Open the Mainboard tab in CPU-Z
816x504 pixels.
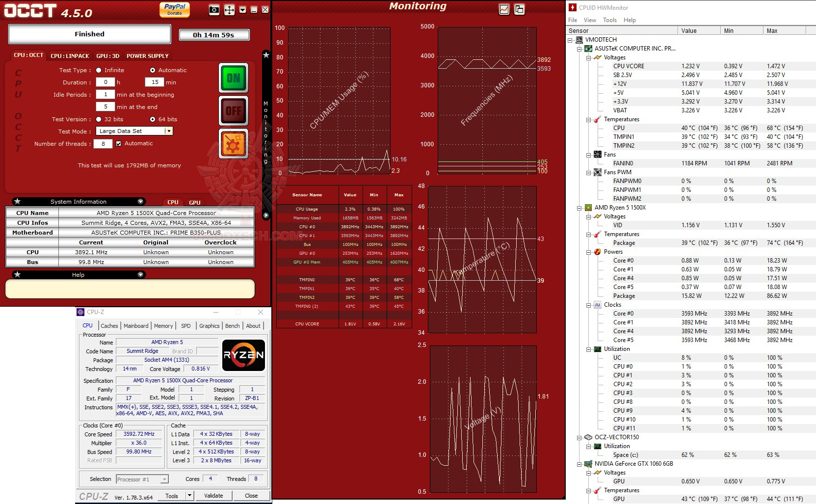click(x=136, y=326)
